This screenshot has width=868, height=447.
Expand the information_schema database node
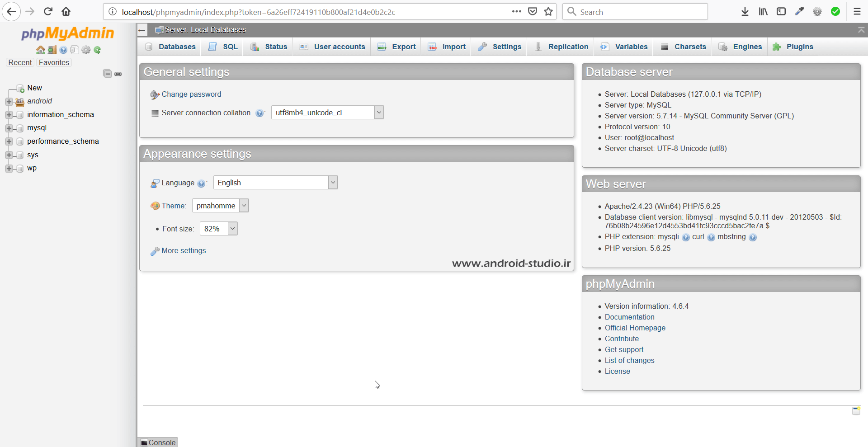click(9, 115)
